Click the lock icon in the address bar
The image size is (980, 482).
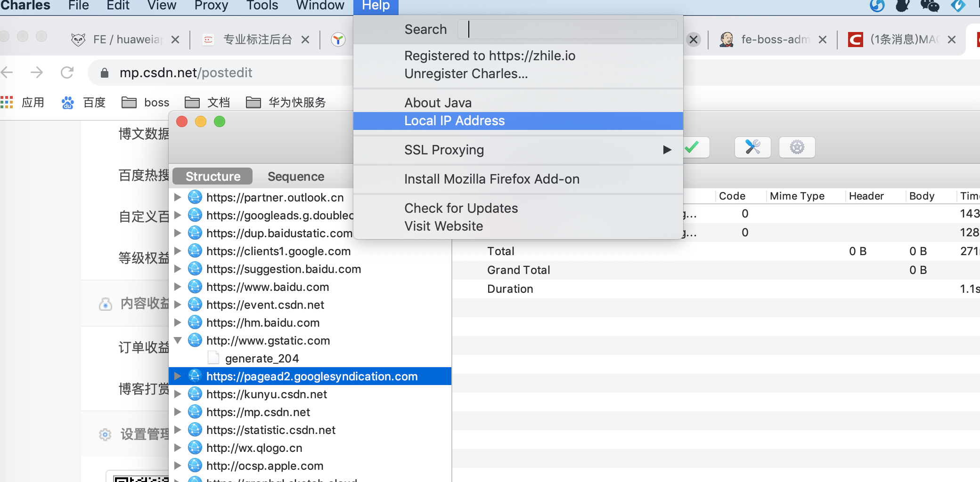105,72
